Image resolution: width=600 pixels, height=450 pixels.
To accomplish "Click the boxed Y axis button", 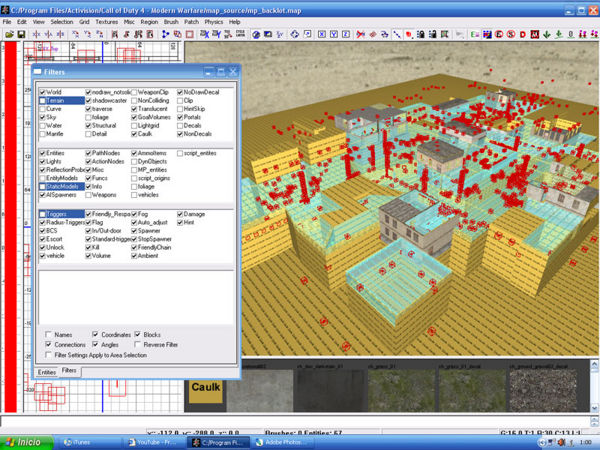I will (x=334, y=34).
